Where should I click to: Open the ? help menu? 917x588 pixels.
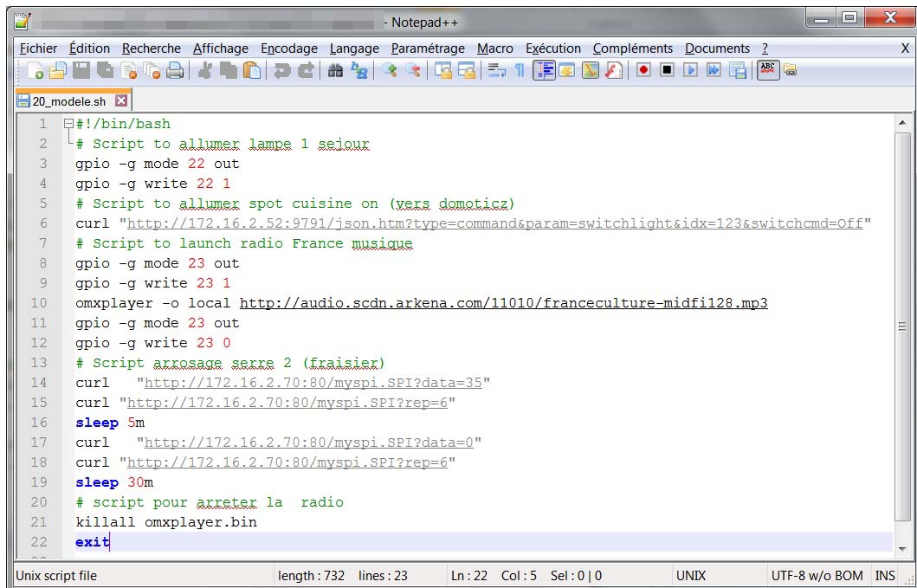click(x=765, y=48)
